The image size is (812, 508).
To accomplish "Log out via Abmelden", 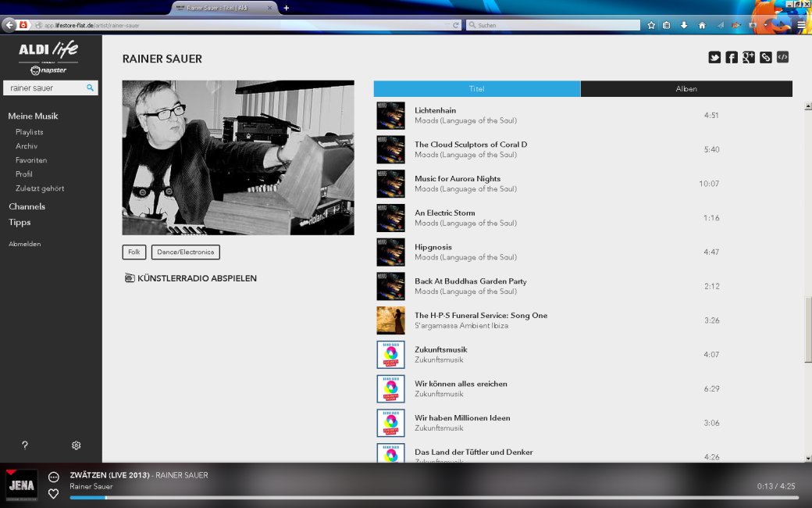I will pos(25,244).
